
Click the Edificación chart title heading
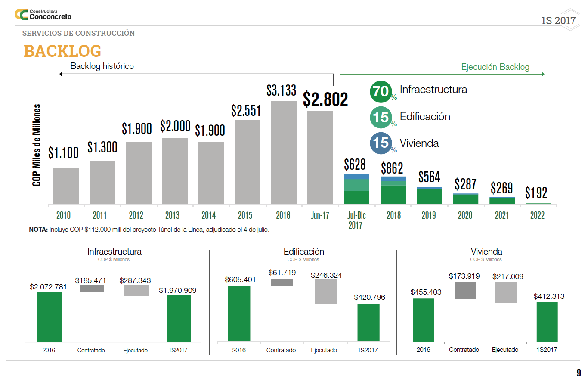click(303, 252)
